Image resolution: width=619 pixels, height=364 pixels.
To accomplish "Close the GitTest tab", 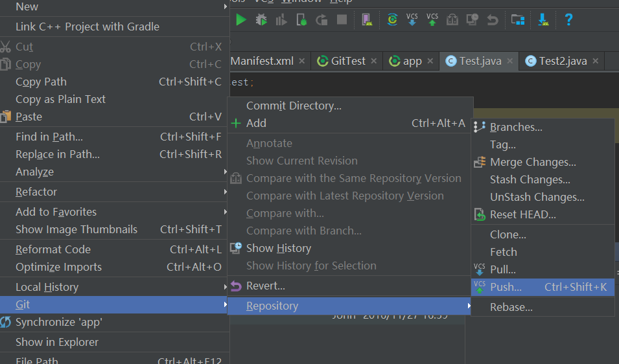I will coord(374,61).
